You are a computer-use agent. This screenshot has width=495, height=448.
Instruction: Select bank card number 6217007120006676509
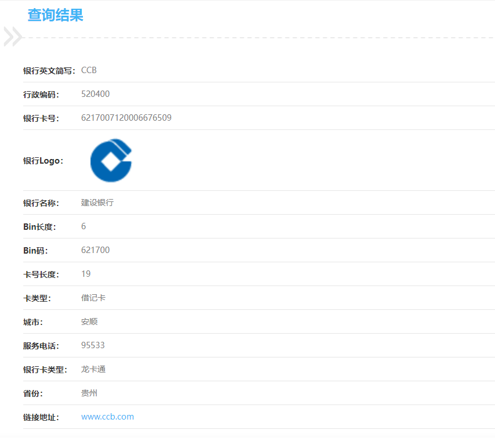point(127,118)
